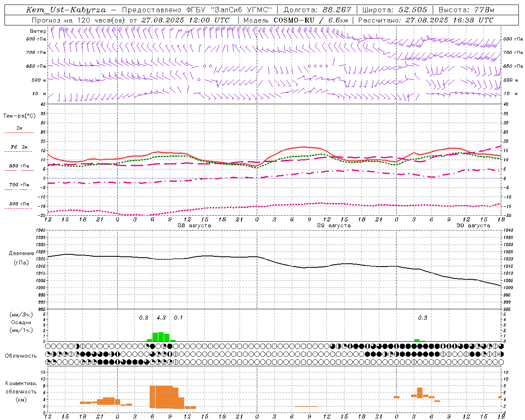This screenshot has width=525, height=420.
Task: Click the 'Долгота: 88.267' longitude value
Action: click(317, 10)
